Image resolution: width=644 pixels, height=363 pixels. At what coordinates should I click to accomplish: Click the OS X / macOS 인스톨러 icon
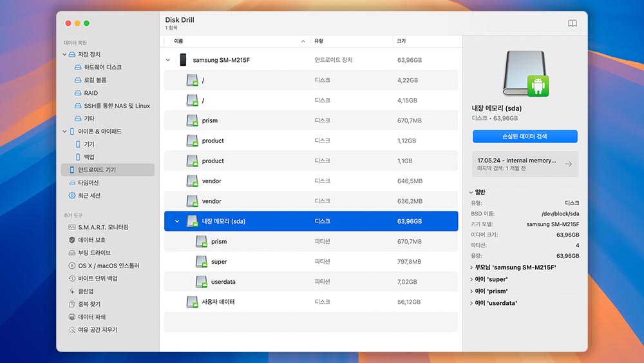point(72,266)
